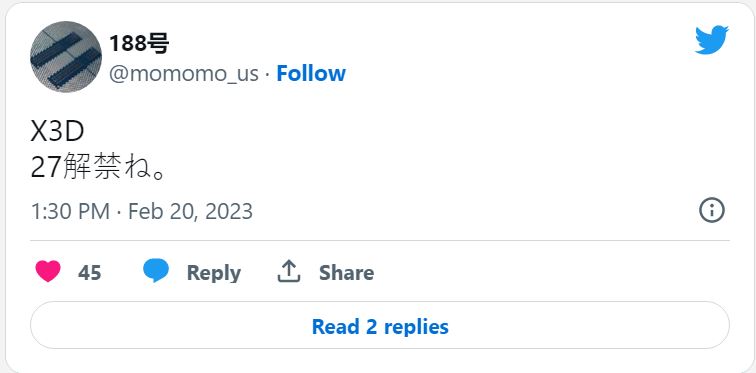
Task: Click the Reply text label
Action: (x=214, y=273)
